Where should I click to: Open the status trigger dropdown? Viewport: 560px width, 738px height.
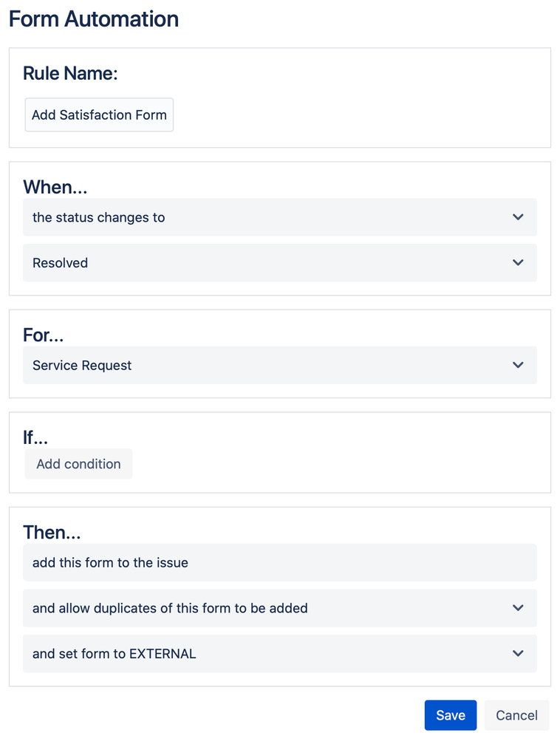280,217
